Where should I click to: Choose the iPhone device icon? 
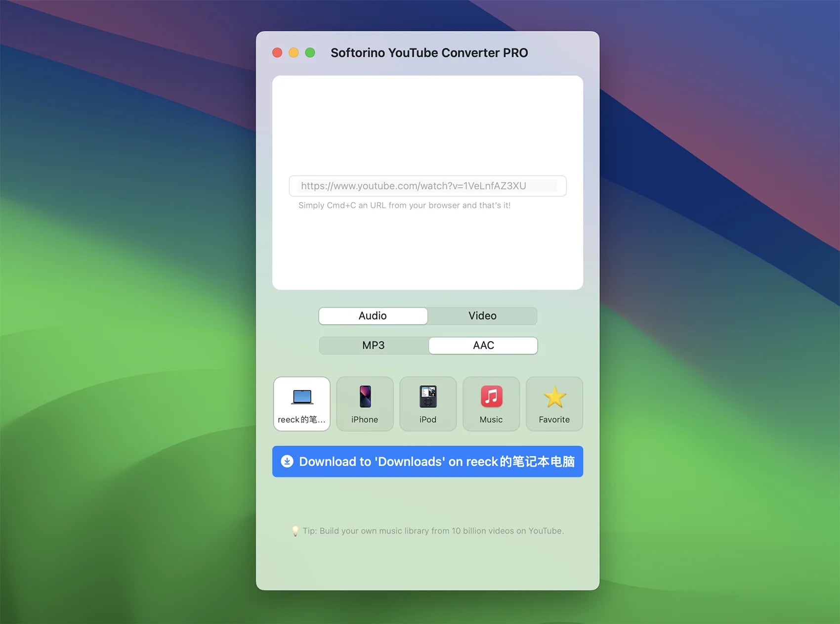click(x=365, y=404)
